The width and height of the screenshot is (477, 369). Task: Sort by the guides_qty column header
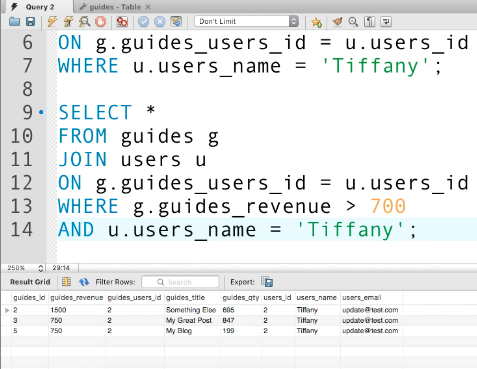241,298
